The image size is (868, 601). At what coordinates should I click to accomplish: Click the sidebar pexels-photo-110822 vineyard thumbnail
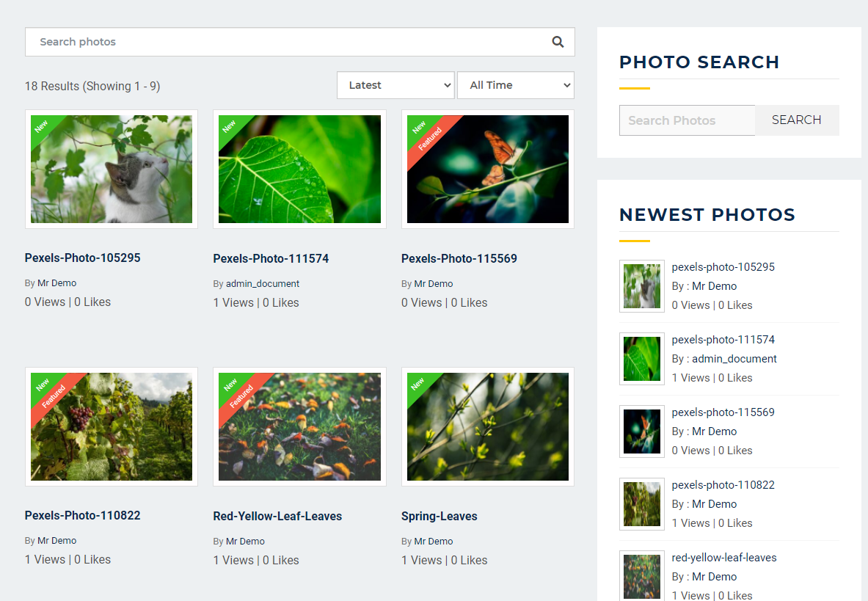641,503
